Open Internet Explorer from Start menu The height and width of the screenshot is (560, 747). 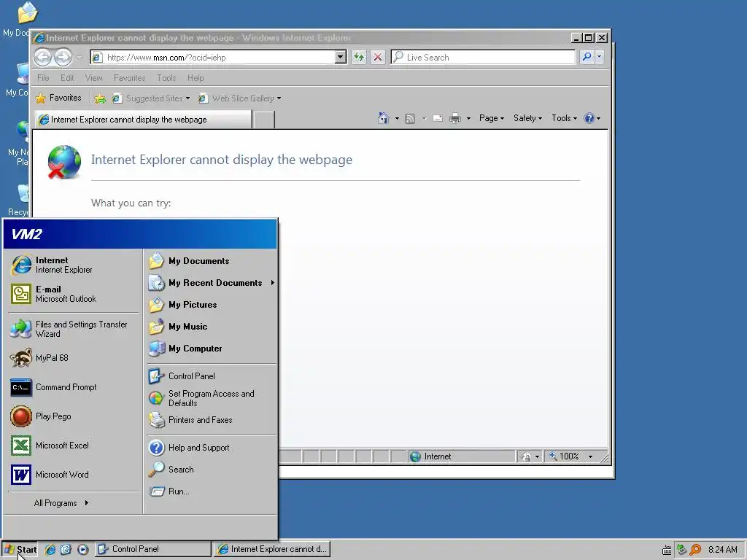(73, 265)
